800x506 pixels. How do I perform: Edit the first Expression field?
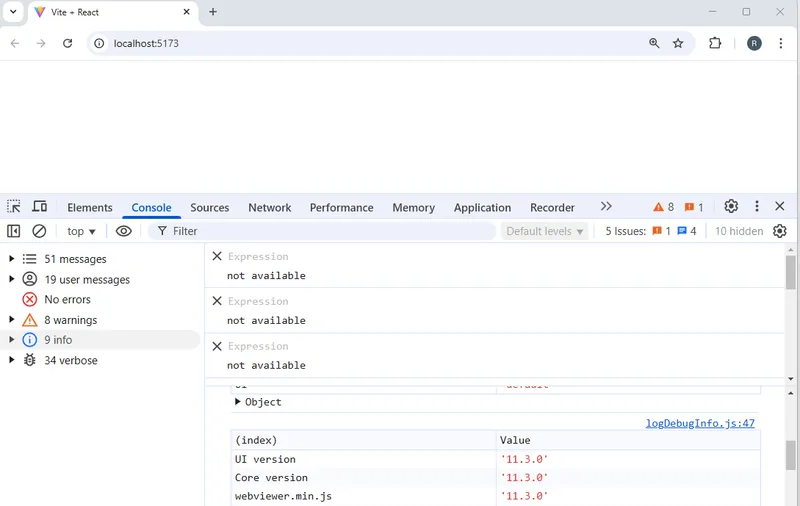pos(258,257)
